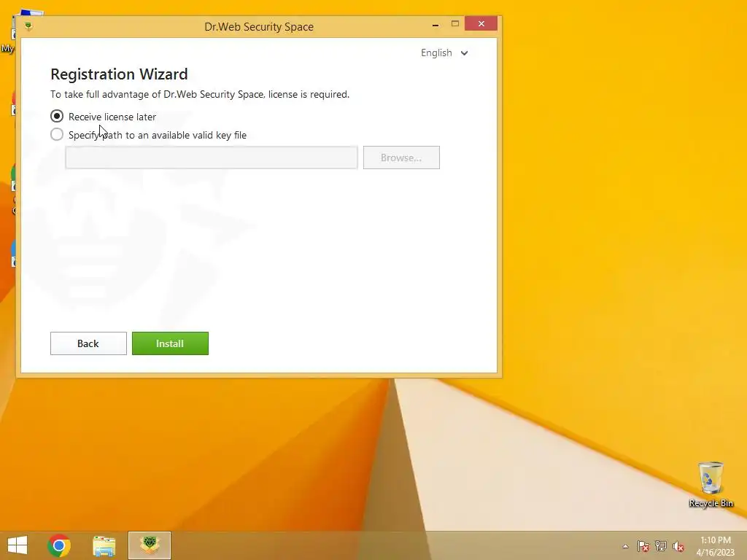The width and height of the screenshot is (747, 560).
Task: Open the English language dropdown
Action: coord(444,52)
